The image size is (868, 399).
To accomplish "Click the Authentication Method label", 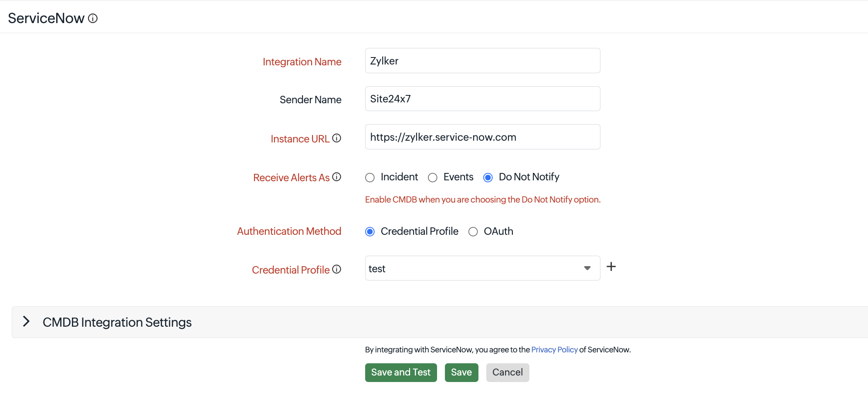I will tap(289, 231).
